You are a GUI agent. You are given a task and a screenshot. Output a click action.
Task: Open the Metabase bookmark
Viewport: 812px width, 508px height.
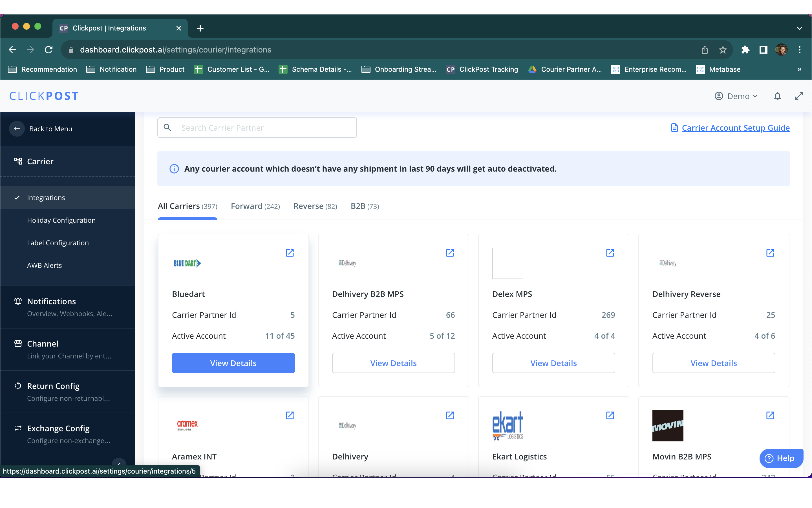(718, 69)
